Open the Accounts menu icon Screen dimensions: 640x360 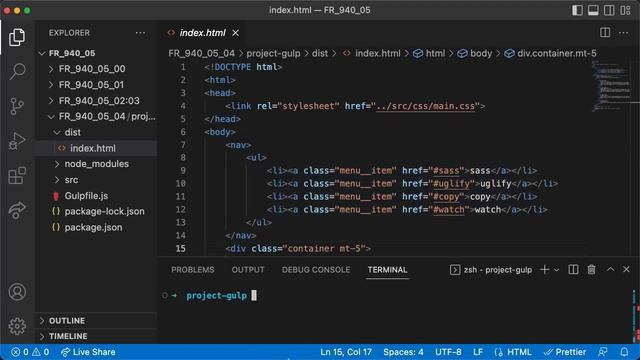pos(17,292)
